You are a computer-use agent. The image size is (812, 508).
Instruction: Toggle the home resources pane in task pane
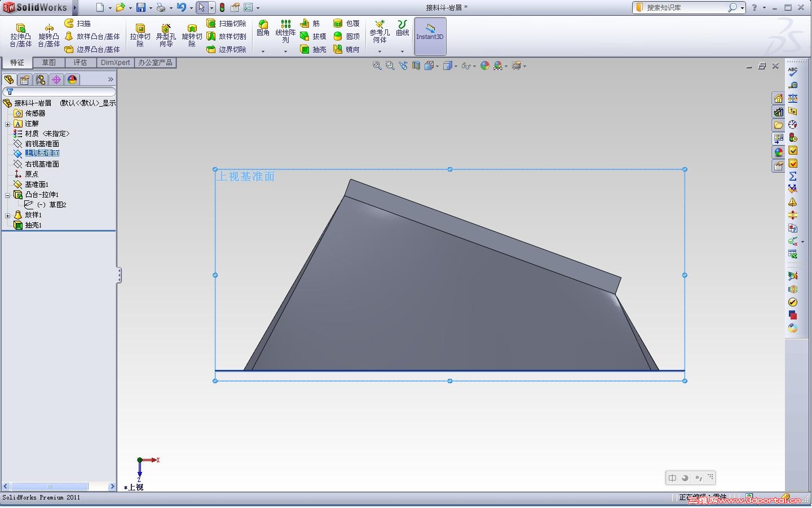pos(778,99)
